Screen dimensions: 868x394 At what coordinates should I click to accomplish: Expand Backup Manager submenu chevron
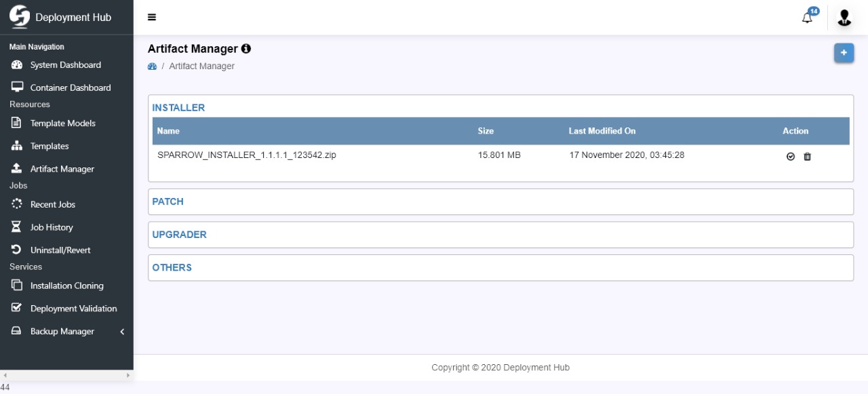(122, 332)
